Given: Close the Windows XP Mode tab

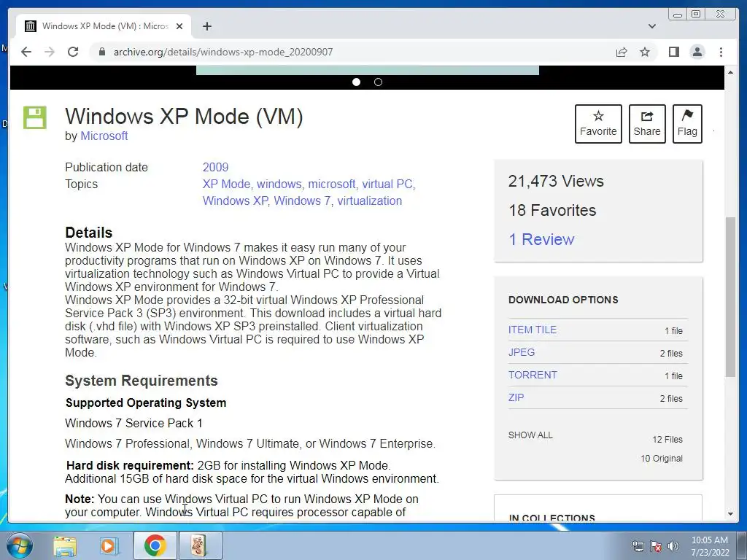Looking at the screenshot, I should pos(179,26).
